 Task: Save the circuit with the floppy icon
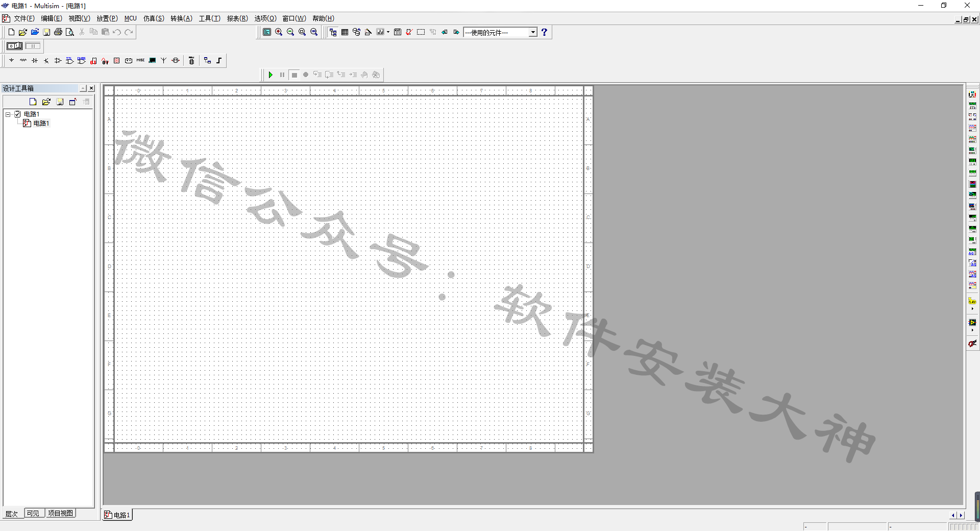click(46, 32)
